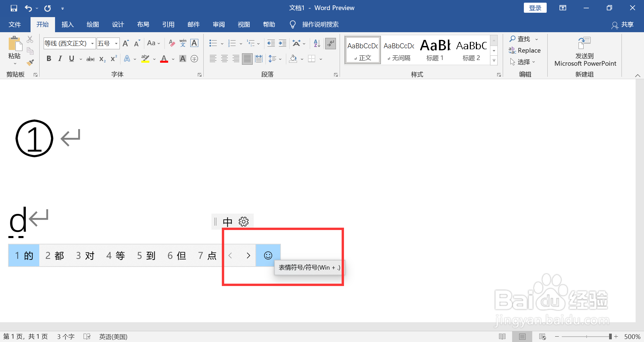Toggle show paragraph marks button

pyautogui.click(x=331, y=43)
